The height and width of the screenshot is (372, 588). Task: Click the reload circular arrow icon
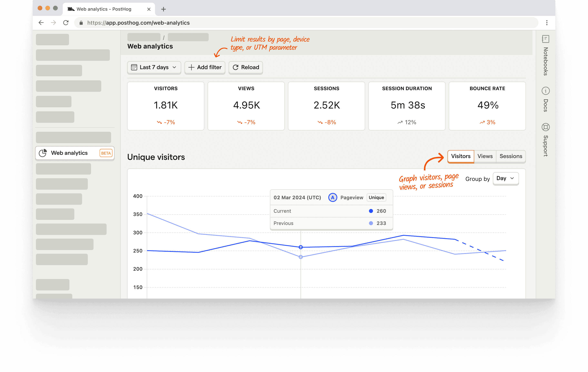235,67
